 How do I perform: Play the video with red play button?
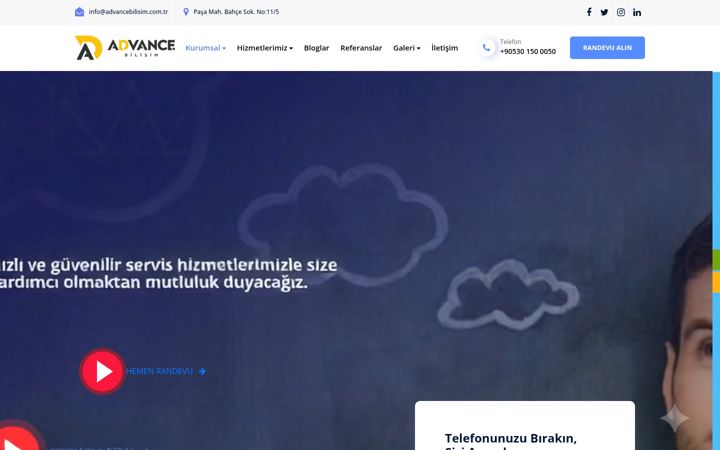pos(102,371)
